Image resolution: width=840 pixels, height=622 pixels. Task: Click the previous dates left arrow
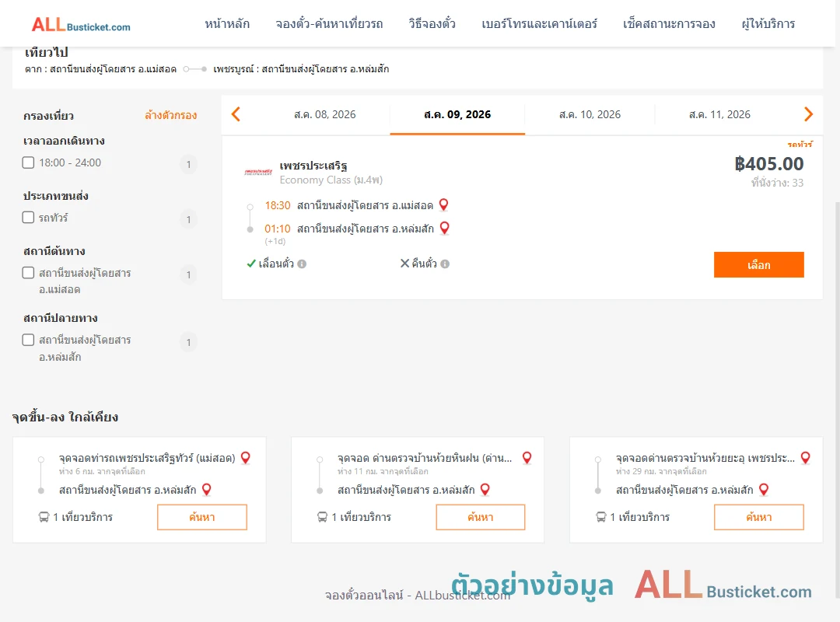click(x=236, y=114)
